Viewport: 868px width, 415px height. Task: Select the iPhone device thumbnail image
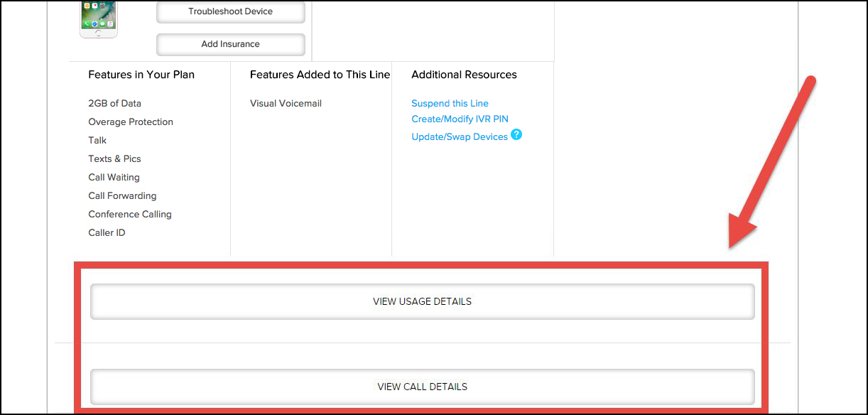pos(99,19)
